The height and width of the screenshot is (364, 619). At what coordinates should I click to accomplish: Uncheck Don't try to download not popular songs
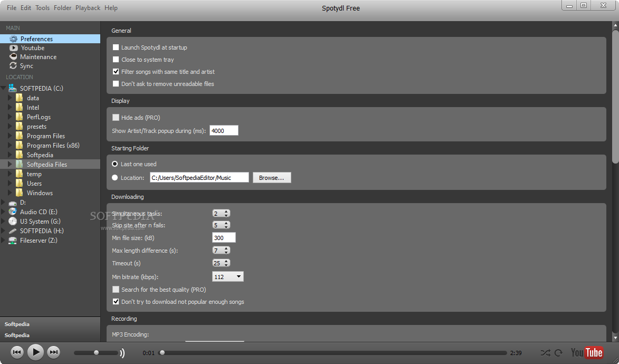pos(116,302)
